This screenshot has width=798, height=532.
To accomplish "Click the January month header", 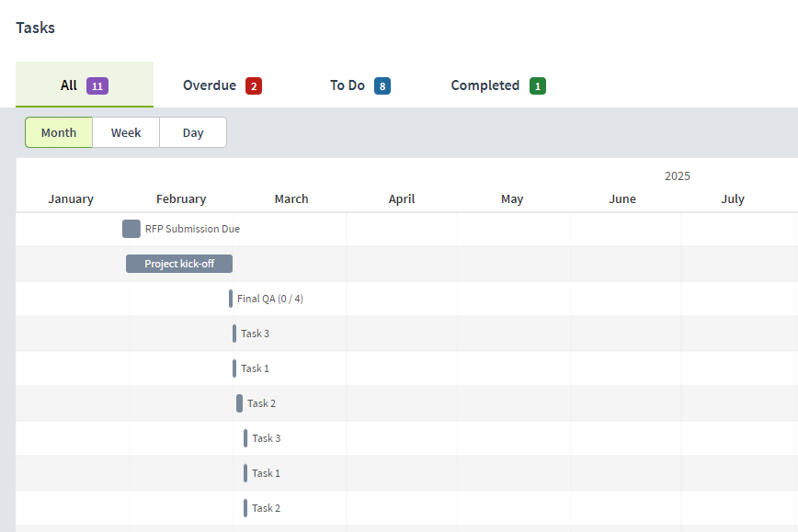I will tap(71, 198).
